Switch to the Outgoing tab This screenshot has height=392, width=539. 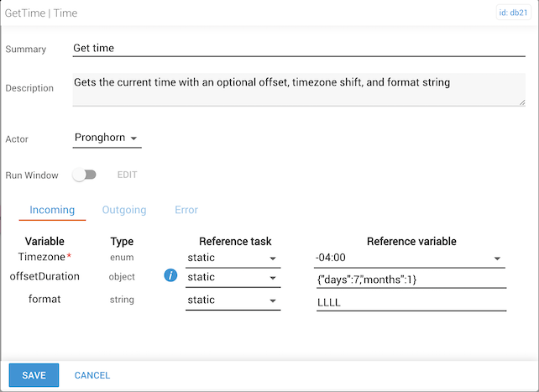click(x=124, y=210)
